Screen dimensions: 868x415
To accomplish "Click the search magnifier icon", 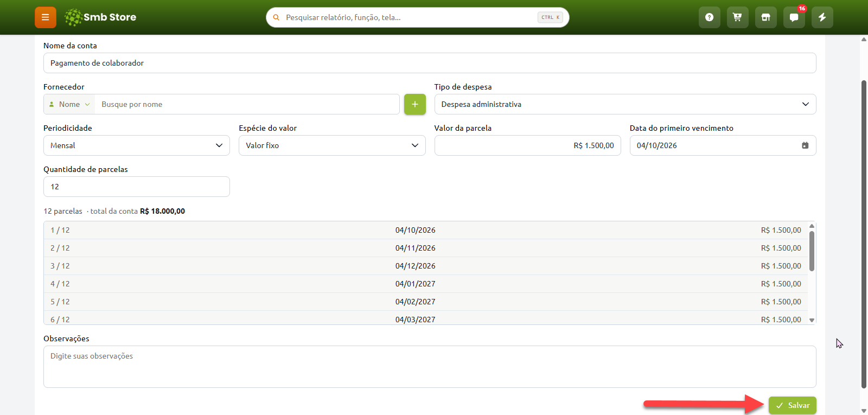I will [276, 17].
